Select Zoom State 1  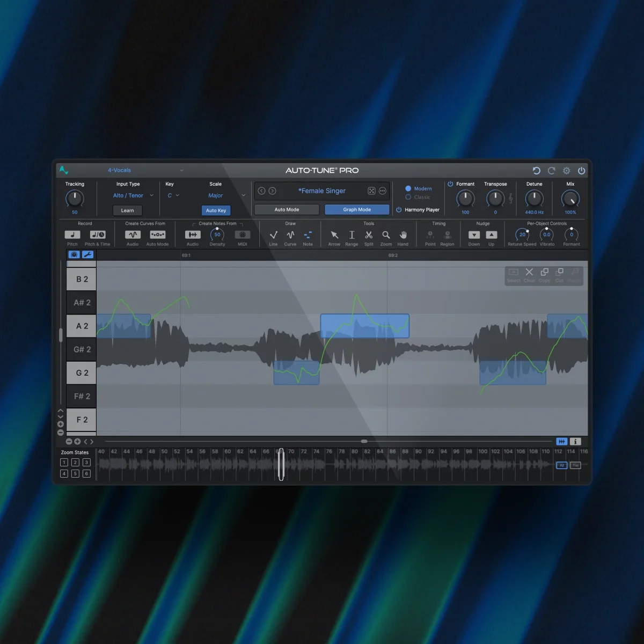tap(64, 462)
